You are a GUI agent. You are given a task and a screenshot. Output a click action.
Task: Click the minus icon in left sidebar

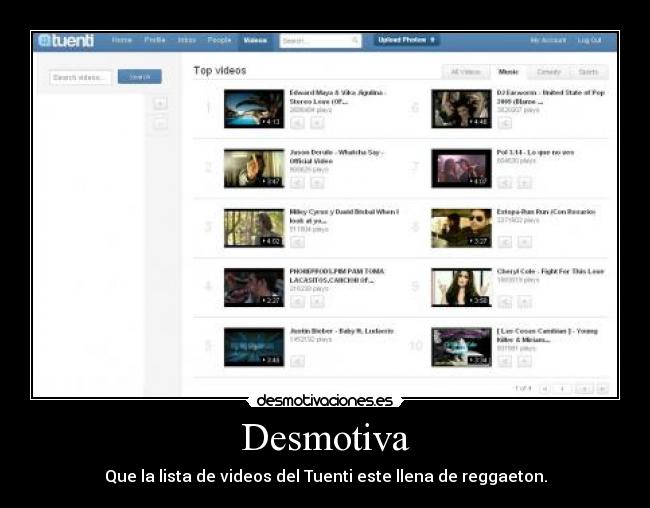(x=160, y=123)
